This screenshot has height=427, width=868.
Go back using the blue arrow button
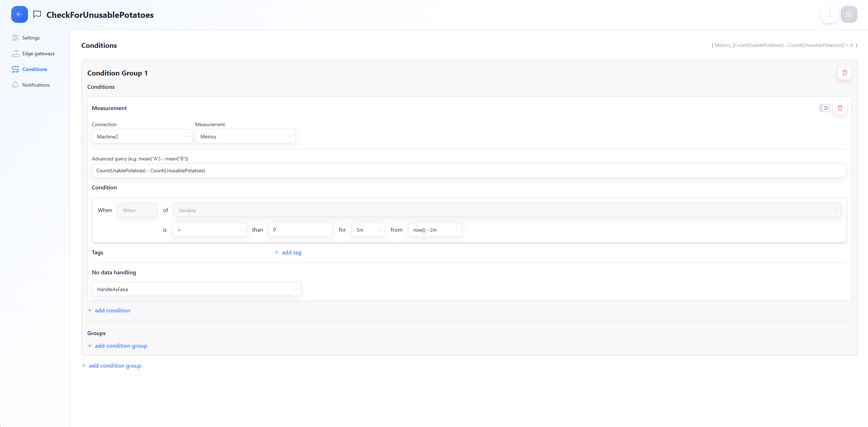pos(20,14)
